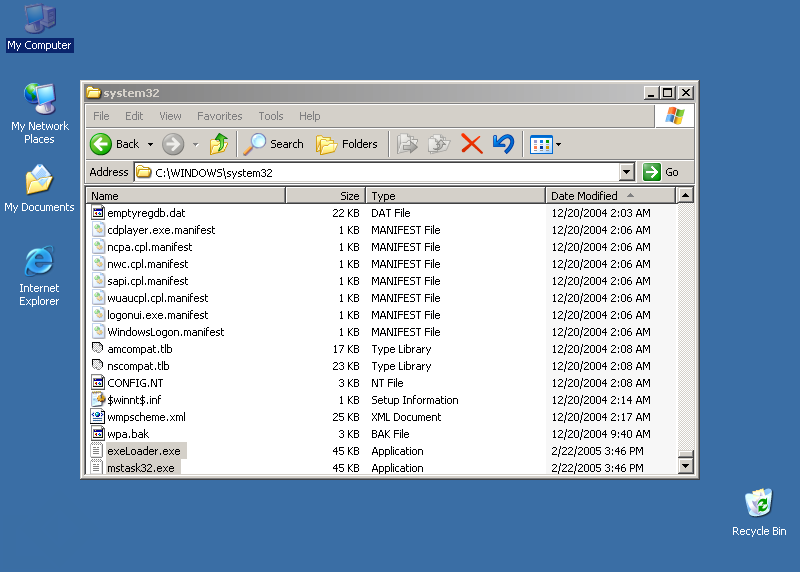
Task: Sort by the Date Modified column header
Action: (611, 196)
